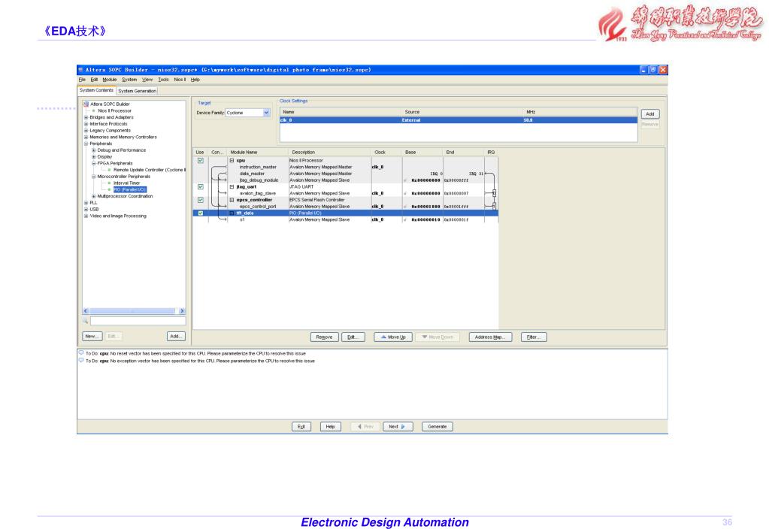769x532 pixels.
Task: Click the Move Up button
Action: tap(392, 337)
